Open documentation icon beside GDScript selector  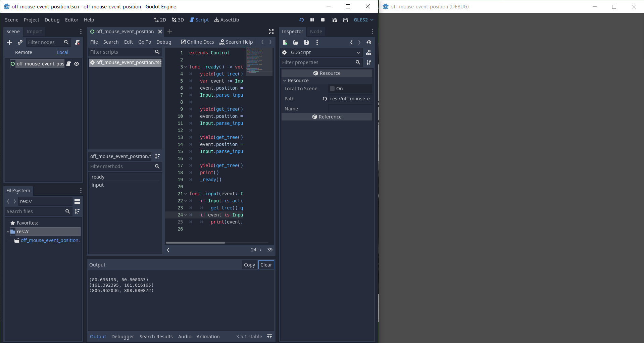point(369,52)
